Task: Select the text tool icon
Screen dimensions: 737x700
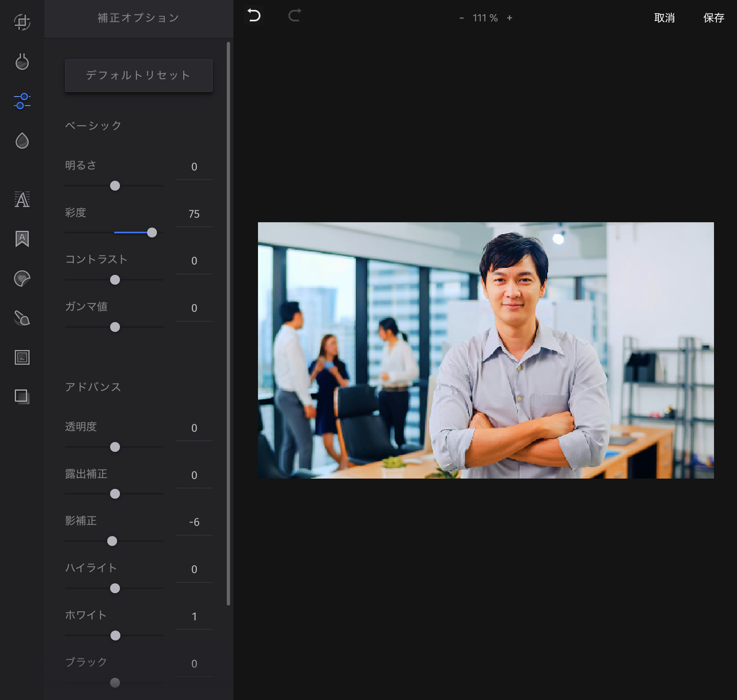Action: coord(22,200)
